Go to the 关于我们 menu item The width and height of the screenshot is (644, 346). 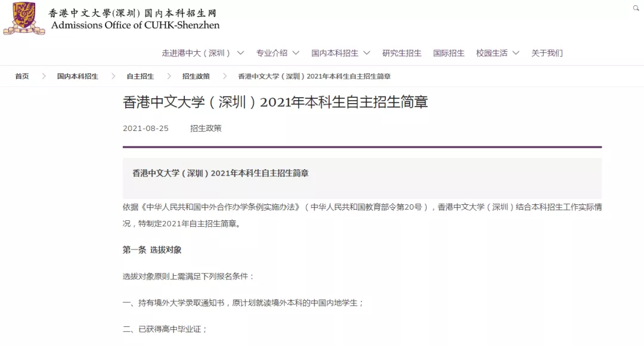pos(547,53)
